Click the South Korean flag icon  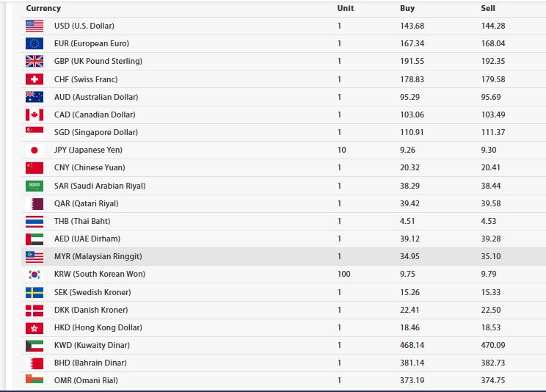(34, 274)
